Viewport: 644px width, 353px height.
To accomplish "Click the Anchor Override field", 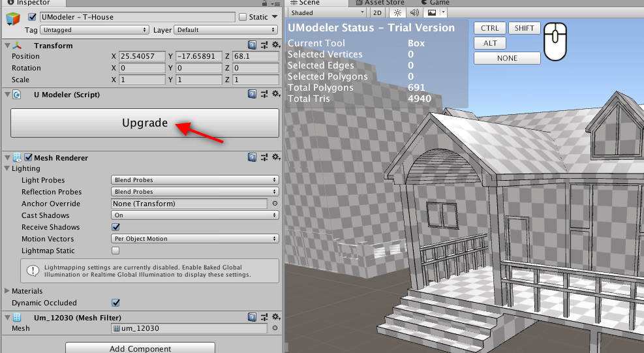I will coord(189,204).
